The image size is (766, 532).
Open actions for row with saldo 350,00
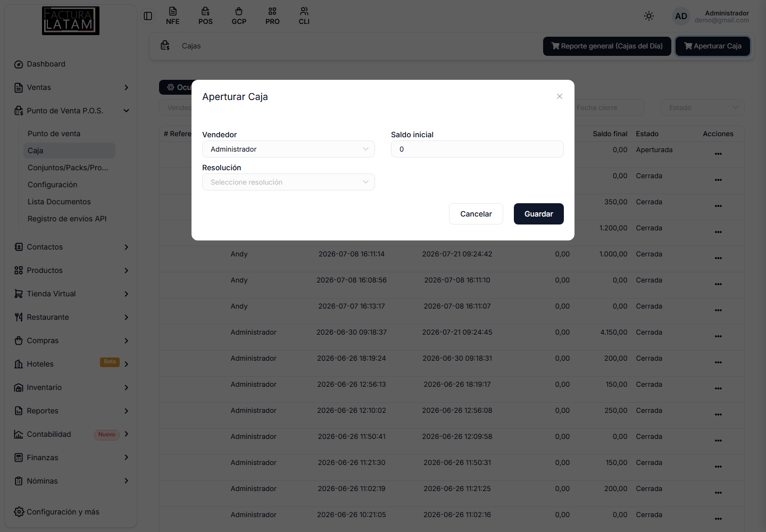pyautogui.click(x=718, y=206)
